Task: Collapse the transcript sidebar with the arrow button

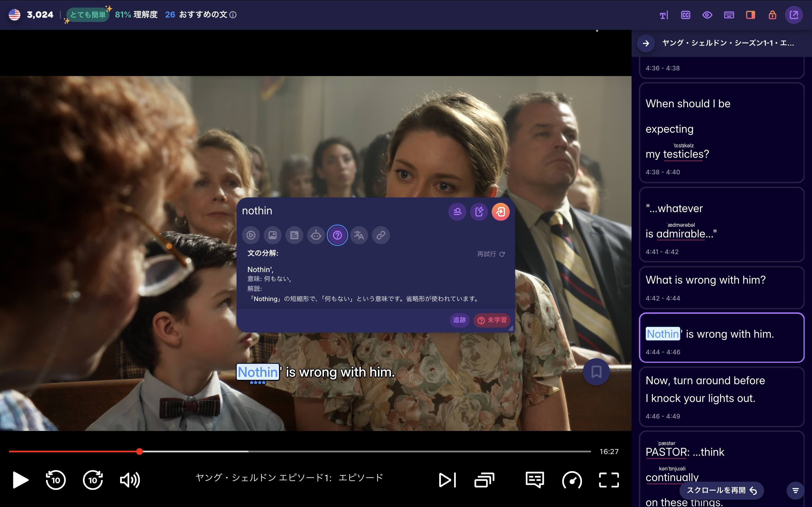Action: pyautogui.click(x=646, y=43)
